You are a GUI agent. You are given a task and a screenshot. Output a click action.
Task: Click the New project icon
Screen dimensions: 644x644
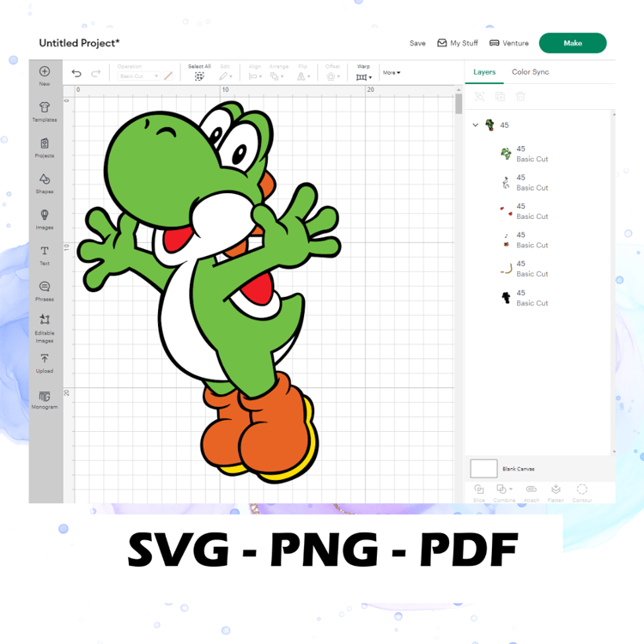coord(45,71)
